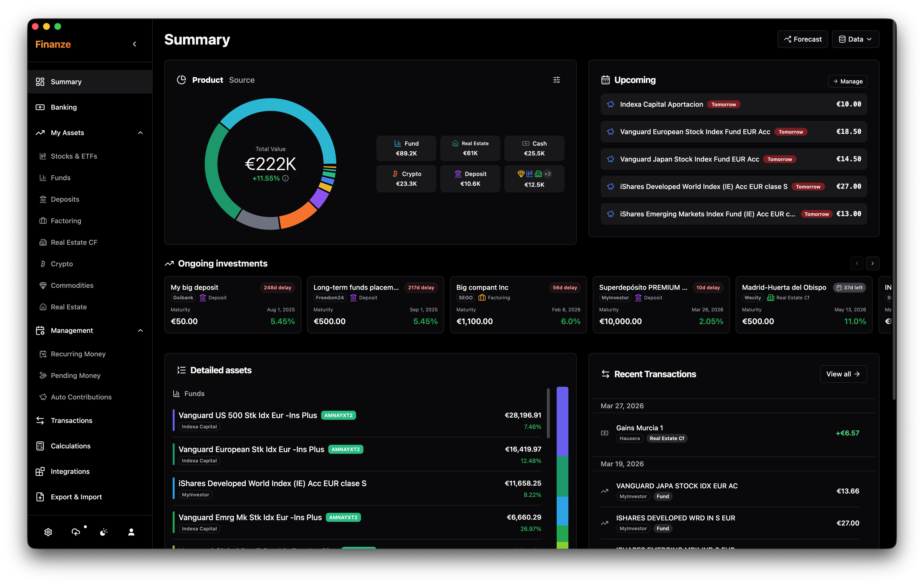The height and width of the screenshot is (585, 924).
Task: Click the Crypto bitcoin icon in sidebar
Action: [43, 264]
